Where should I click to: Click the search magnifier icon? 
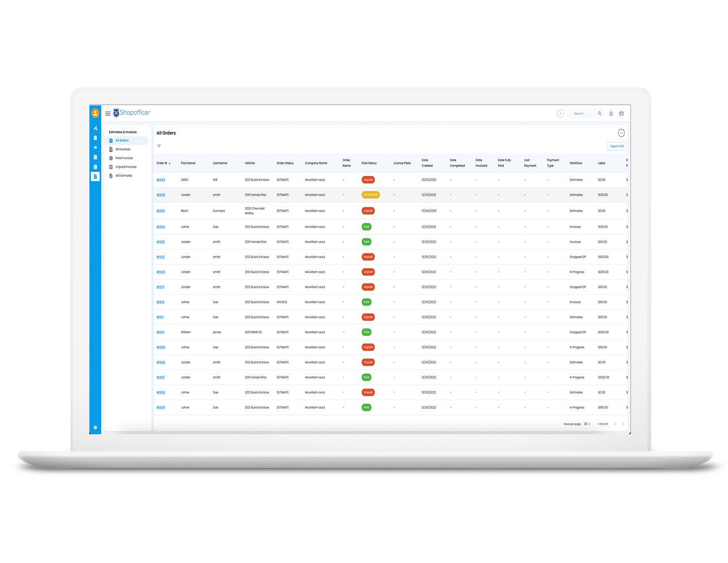[599, 113]
